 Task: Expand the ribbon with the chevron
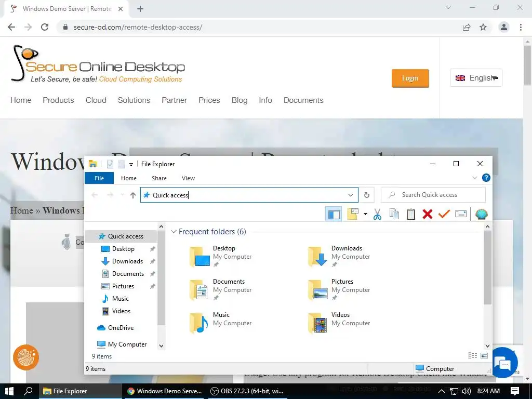coord(475,178)
